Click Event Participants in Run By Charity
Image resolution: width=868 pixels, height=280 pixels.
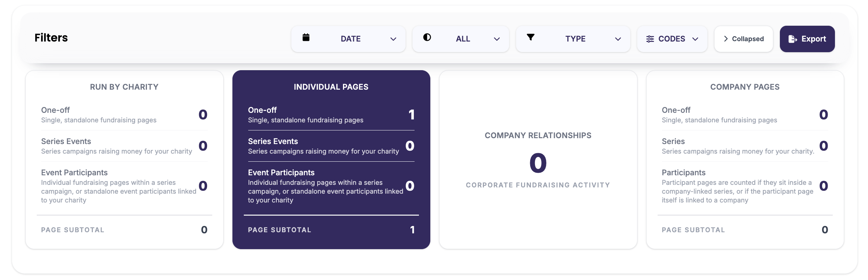[x=124, y=186]
